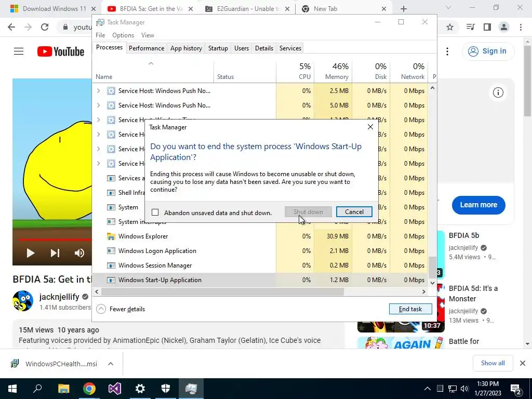Open the App history tab
532x399 pixels.
(x=186, y=48)
